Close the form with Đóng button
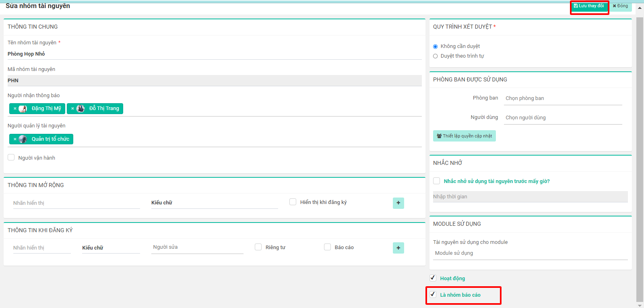 coord(620,6)
